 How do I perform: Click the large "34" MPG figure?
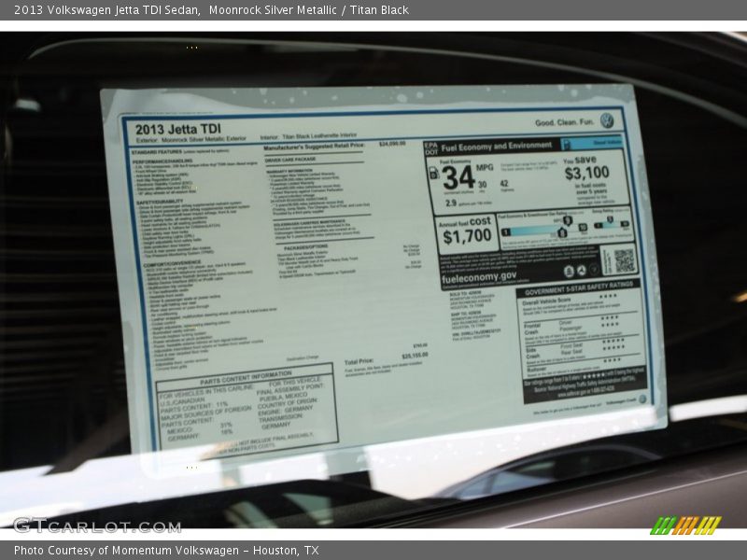point(458,177)
